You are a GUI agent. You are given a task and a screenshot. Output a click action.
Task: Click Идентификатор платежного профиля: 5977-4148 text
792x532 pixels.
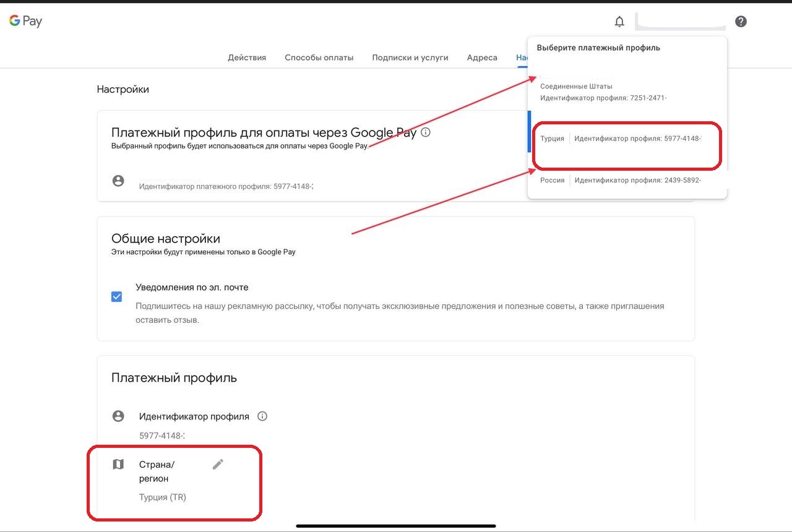tap(226, 186)
